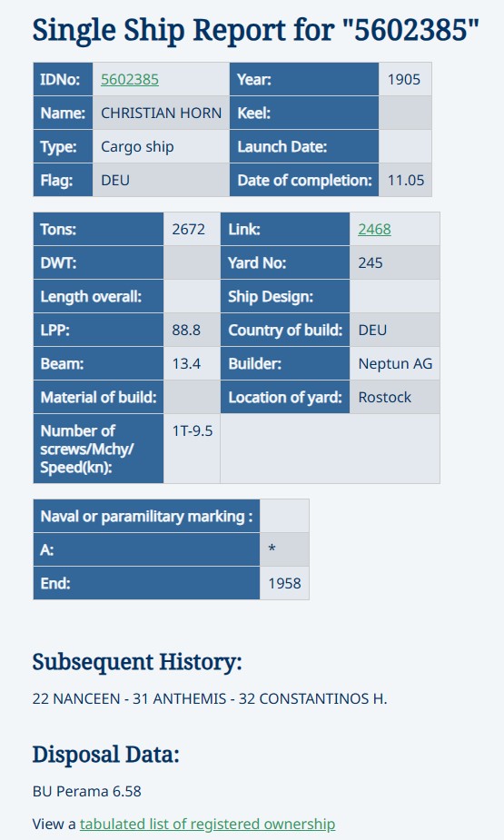The width and height of the screenshot is (504, 840).
Task: Click the BU Perama 6.58 text
Action: point(87,791)
